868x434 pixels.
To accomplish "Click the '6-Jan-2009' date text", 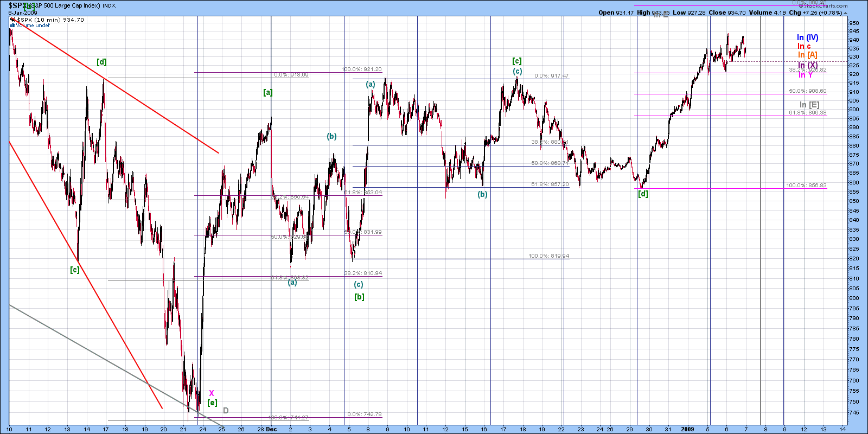I will pos(23,12).
